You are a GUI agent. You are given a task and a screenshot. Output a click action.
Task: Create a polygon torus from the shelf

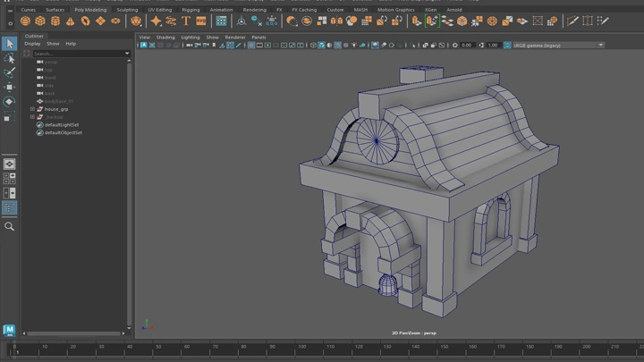point(86,21)
